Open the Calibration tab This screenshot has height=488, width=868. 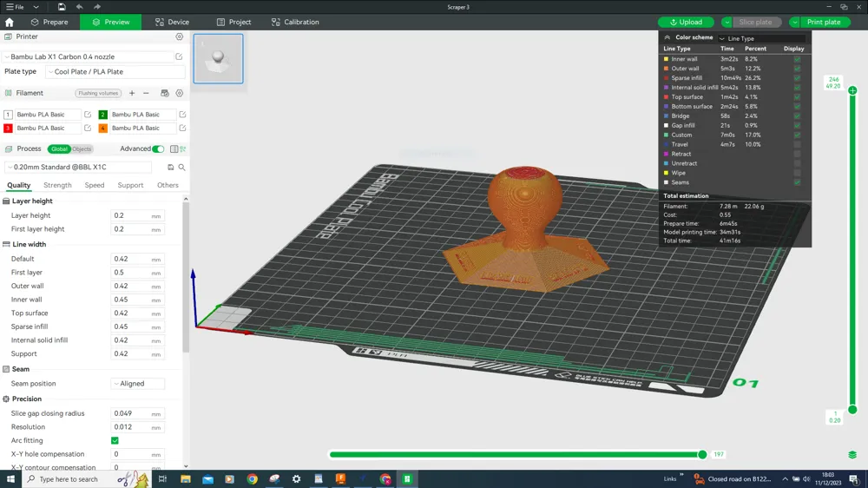click(x=295, y=22)
